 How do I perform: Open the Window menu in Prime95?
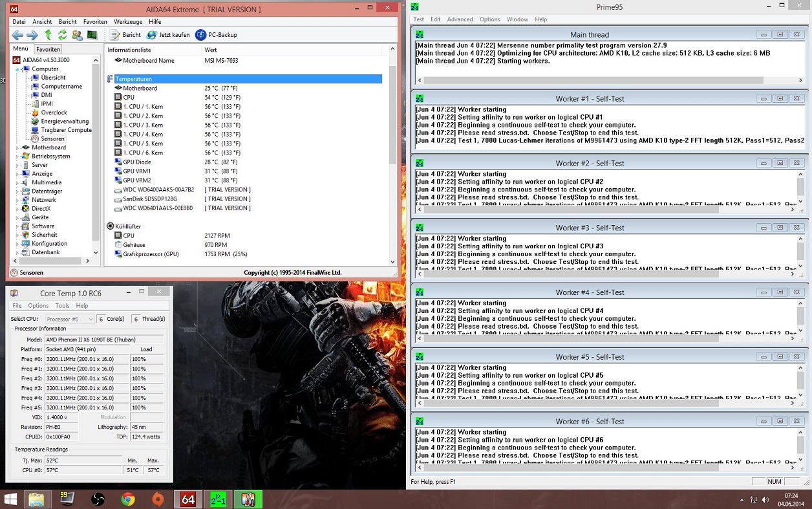[x=517, y=19]
